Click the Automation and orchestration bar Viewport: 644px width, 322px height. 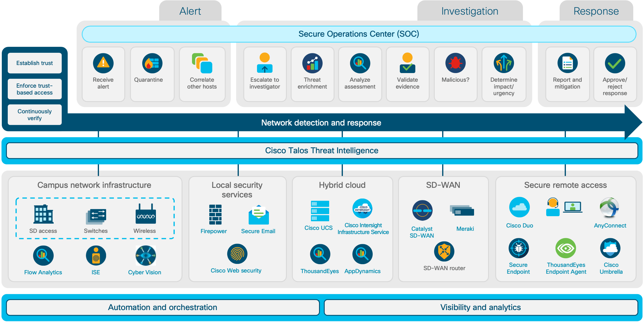[x=162, y=307]
